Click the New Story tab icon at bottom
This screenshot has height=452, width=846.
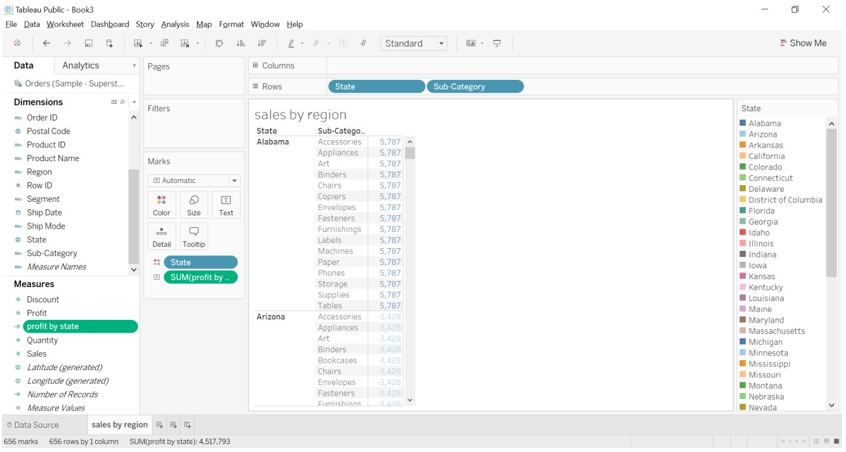pyautogui.click(x=187, y=425)
